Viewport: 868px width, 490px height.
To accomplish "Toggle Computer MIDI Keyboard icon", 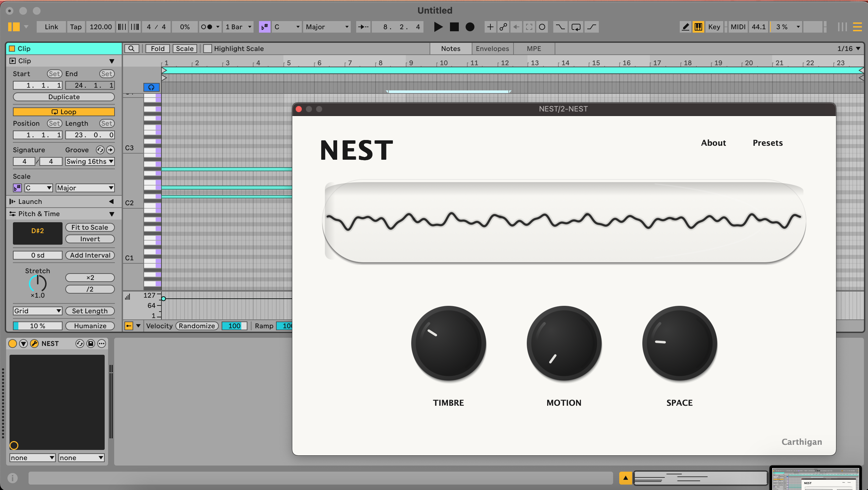I will click(x=698, y=27).
